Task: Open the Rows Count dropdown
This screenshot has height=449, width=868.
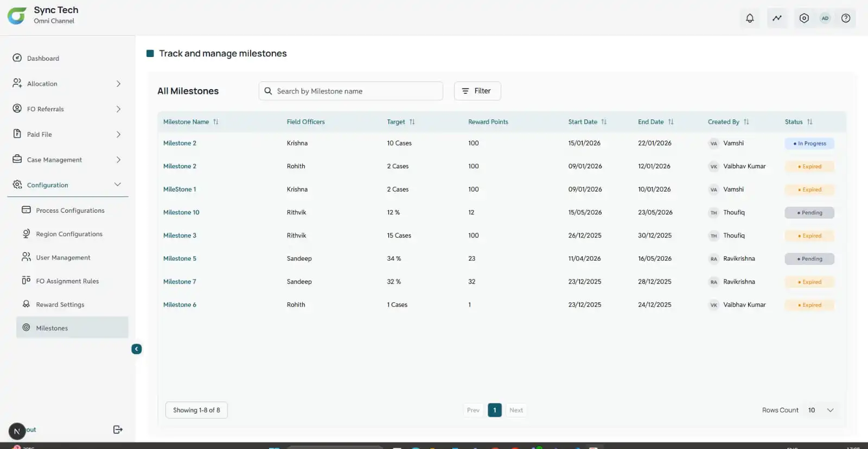Action: 822,410
